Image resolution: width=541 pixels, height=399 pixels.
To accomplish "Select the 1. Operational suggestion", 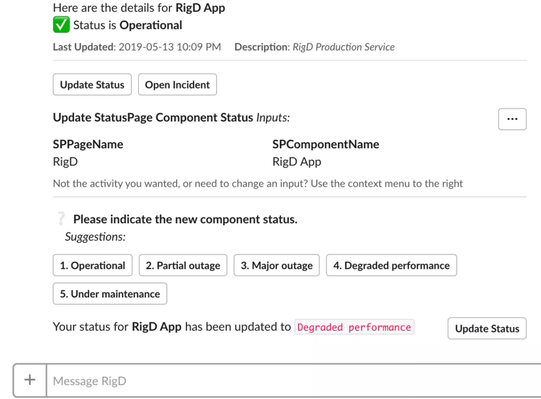I will [92, 265].
